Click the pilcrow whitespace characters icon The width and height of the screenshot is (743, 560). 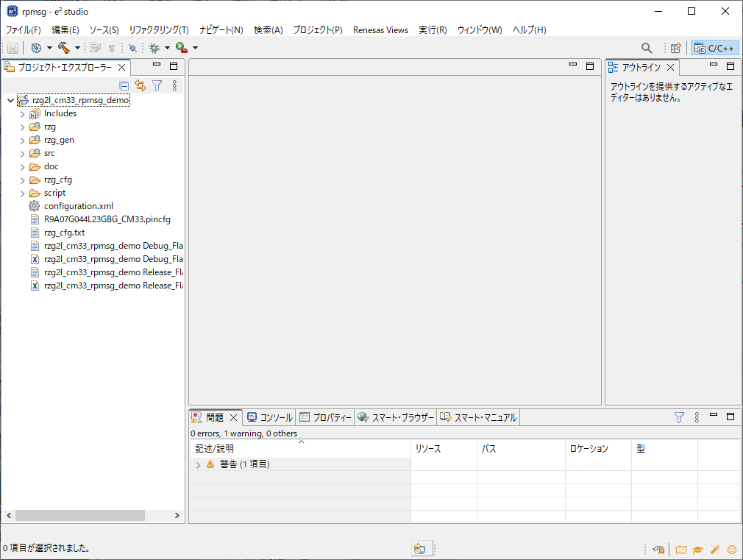coord(112,48)
